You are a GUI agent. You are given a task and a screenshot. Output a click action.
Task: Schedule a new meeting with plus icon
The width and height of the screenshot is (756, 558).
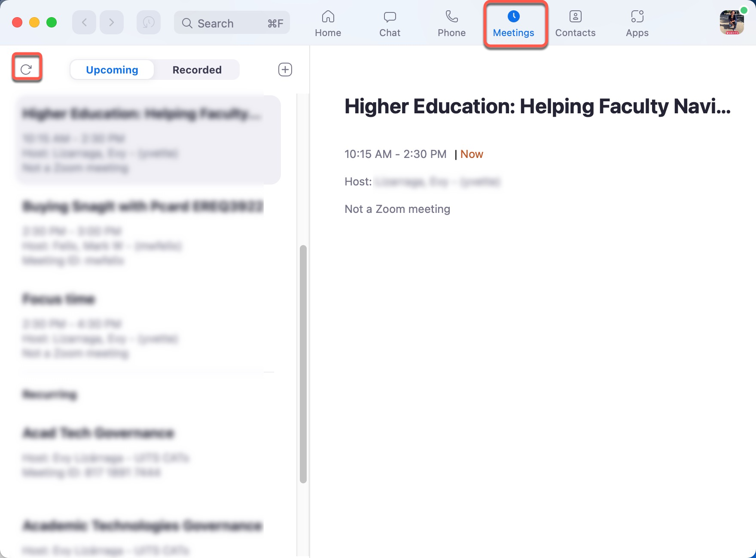[285, 70]
